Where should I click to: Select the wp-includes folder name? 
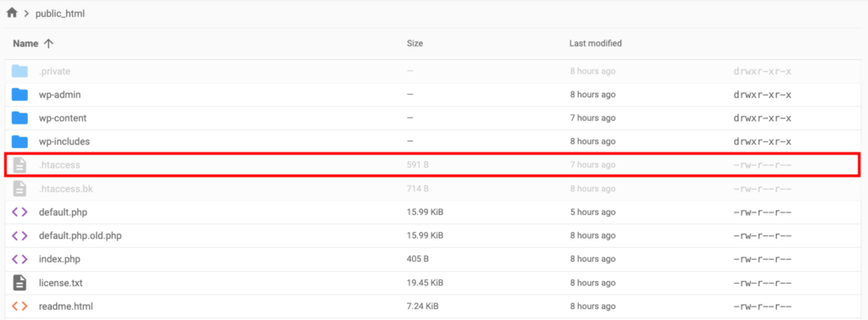click(x=64, y=141)
